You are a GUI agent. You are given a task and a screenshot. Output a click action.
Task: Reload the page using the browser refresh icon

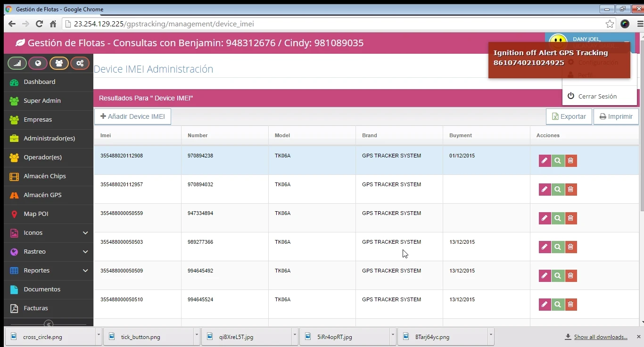tap(39, 24)
